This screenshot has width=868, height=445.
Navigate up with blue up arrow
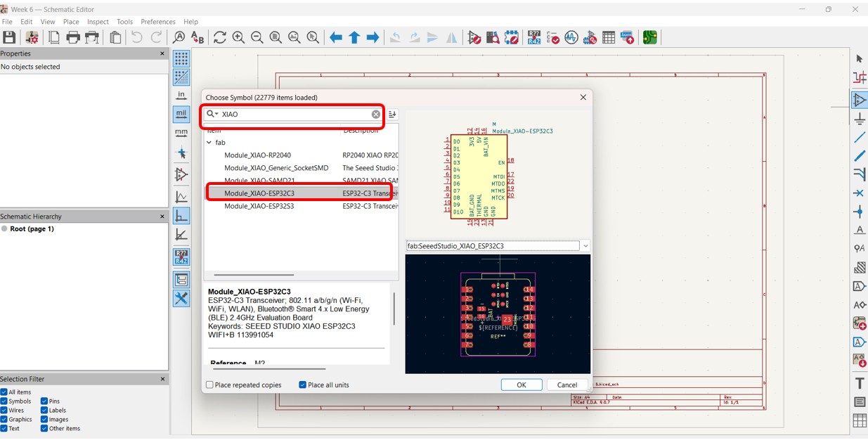pos(354,37)
